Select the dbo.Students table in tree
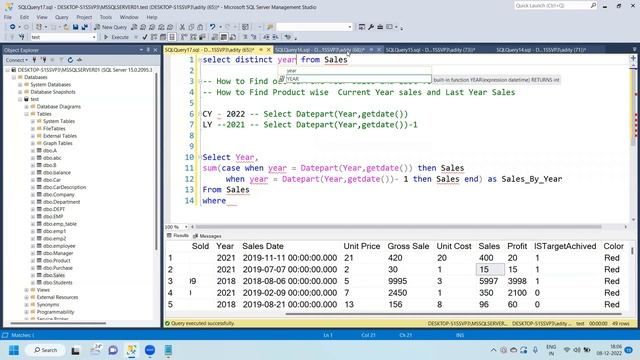 [x=58, y=282]
